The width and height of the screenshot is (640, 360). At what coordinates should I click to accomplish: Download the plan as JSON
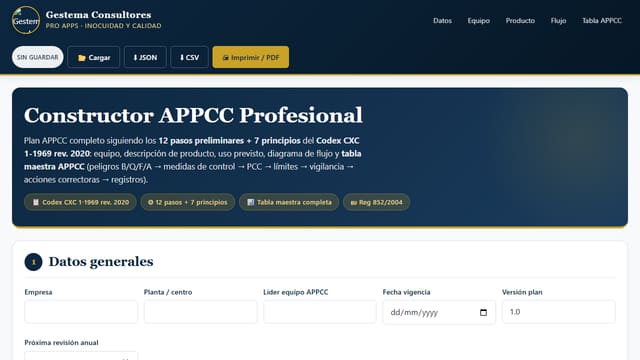pos(145,58)
